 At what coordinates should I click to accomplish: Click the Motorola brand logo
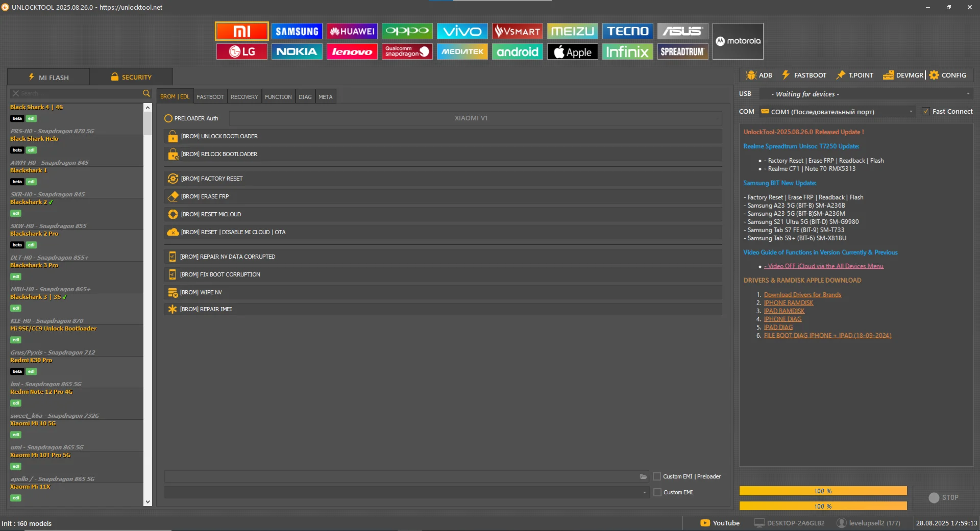pyautogui.click(x=738, y=41)
